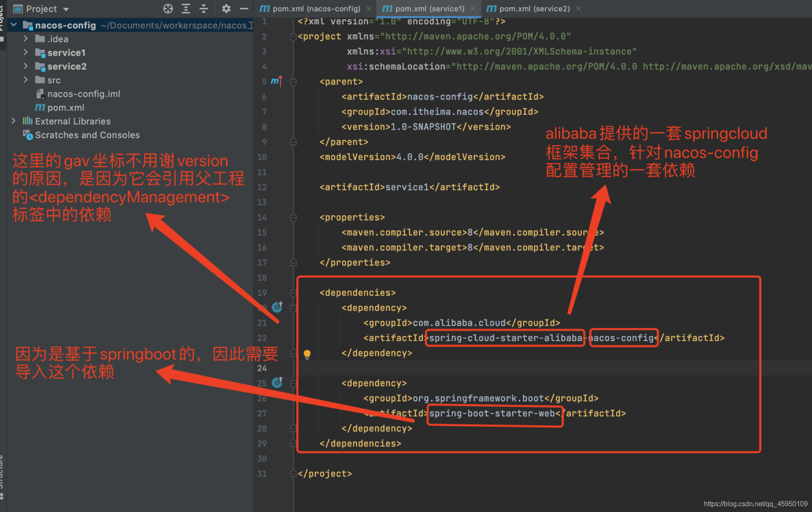This screenshot has height=512, width=812.
Task: Select the service1 module folder
Action: [x=66, y=53]
